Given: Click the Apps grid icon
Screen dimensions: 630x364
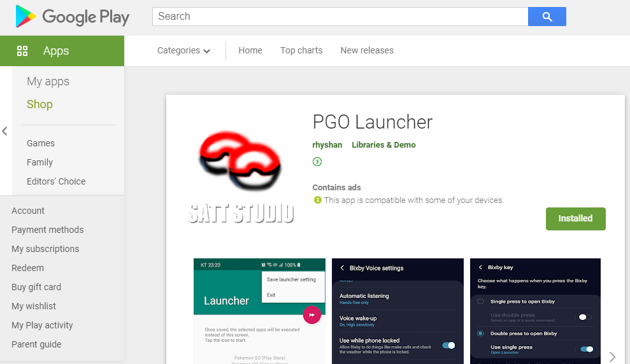Looking at the screenshot, I should click(22, 51).
